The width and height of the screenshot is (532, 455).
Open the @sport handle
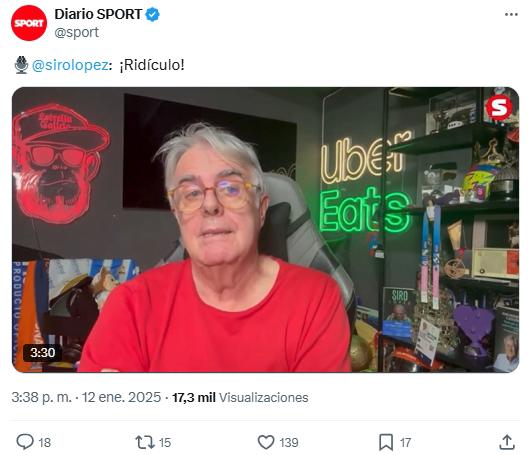click(77, 33)
